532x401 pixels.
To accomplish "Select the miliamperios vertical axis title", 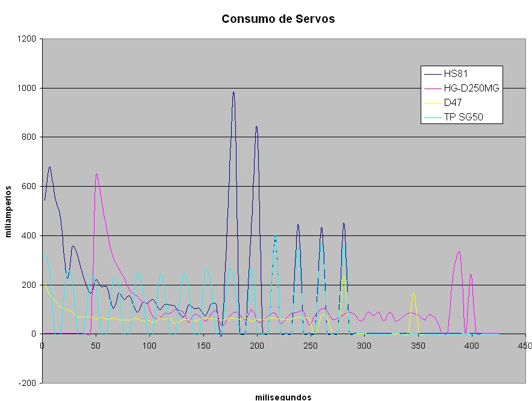I will tap(9, 211).
